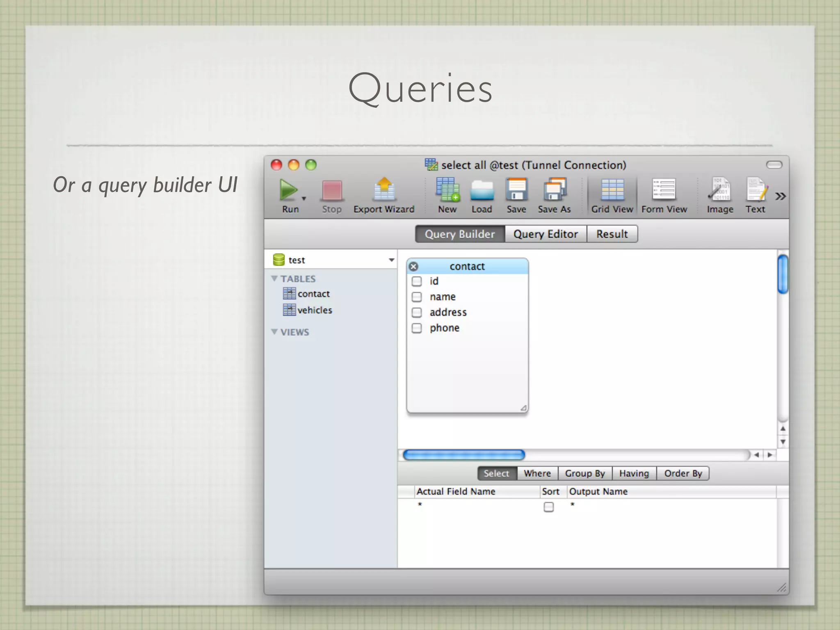This screenshot has height=630, width=840.
Task: Select the Select clause tab
Action: (x=497, y=473)
